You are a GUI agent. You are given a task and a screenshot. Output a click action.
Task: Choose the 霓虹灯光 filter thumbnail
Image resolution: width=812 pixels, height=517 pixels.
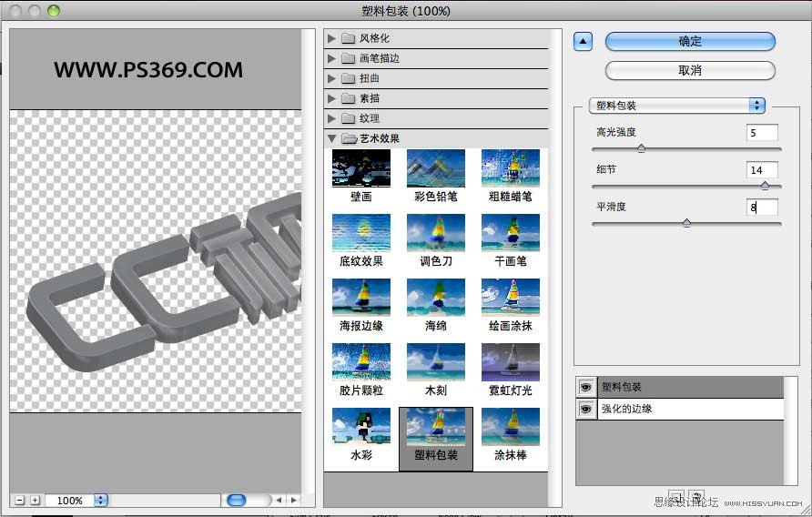click(x=510, y=361)
